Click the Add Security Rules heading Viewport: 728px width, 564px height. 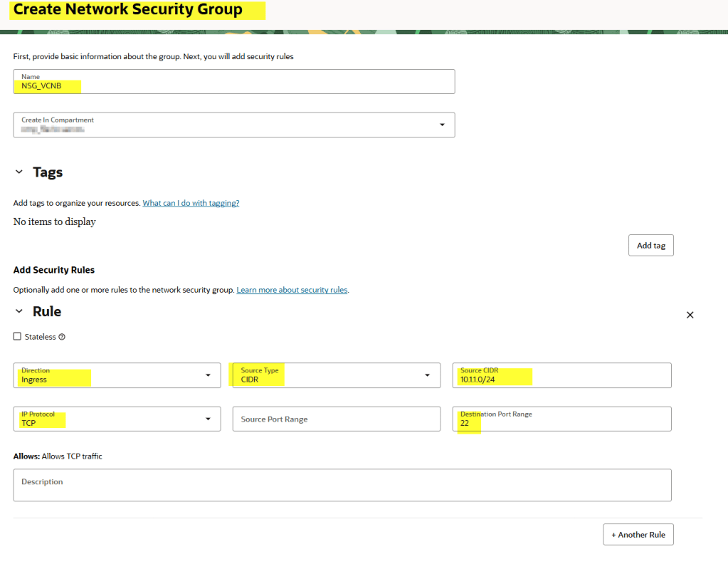(54, 270)
